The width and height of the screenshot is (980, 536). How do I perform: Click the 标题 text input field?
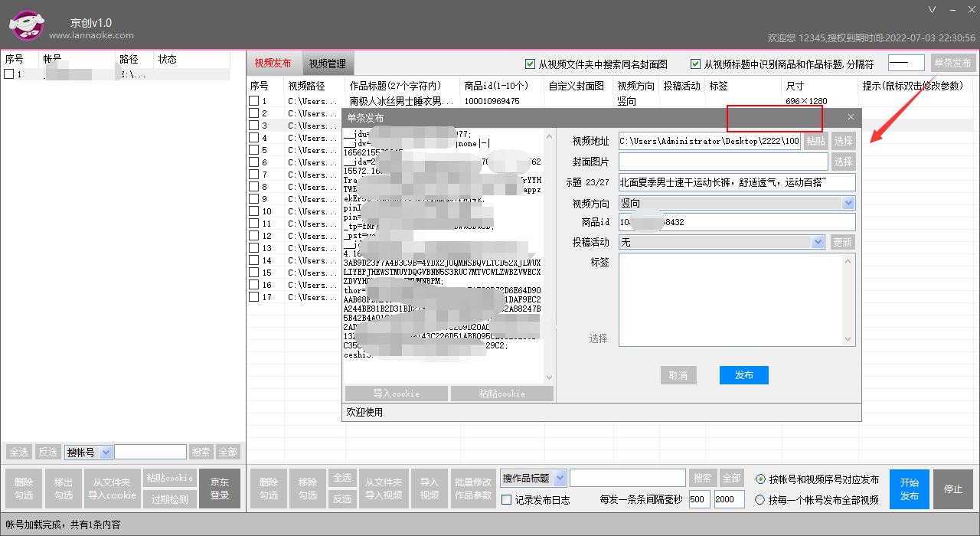(737, 182)
